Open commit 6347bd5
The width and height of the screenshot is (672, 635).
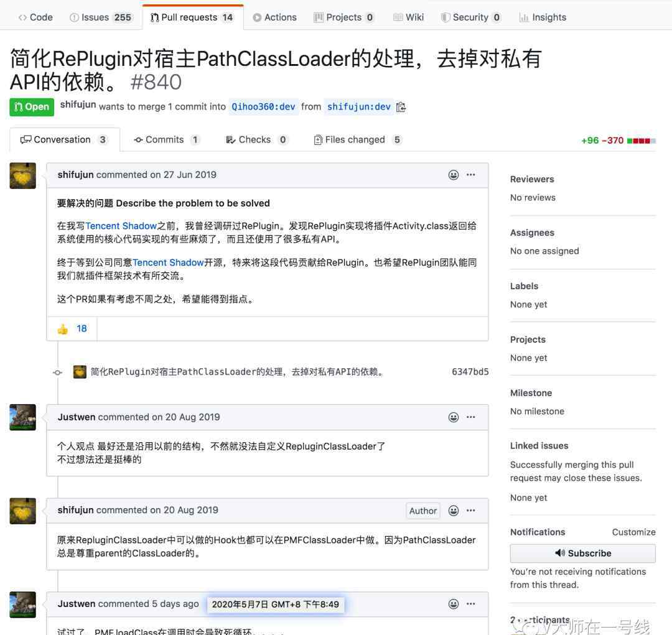[470, 372]
